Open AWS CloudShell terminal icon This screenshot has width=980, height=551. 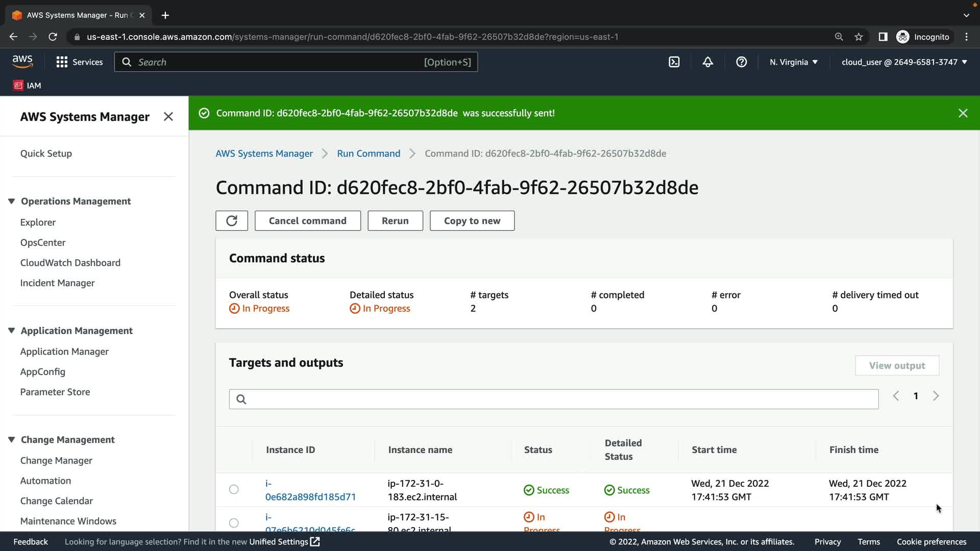[674, 62]
